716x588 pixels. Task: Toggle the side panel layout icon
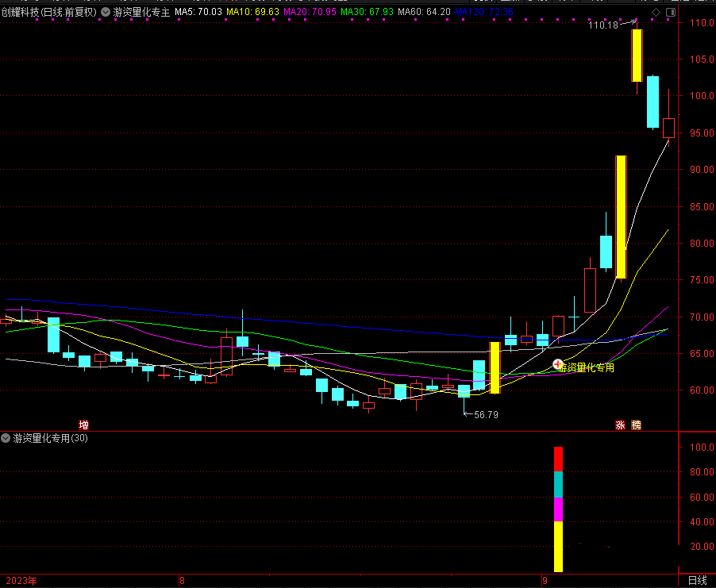(669, 13)
